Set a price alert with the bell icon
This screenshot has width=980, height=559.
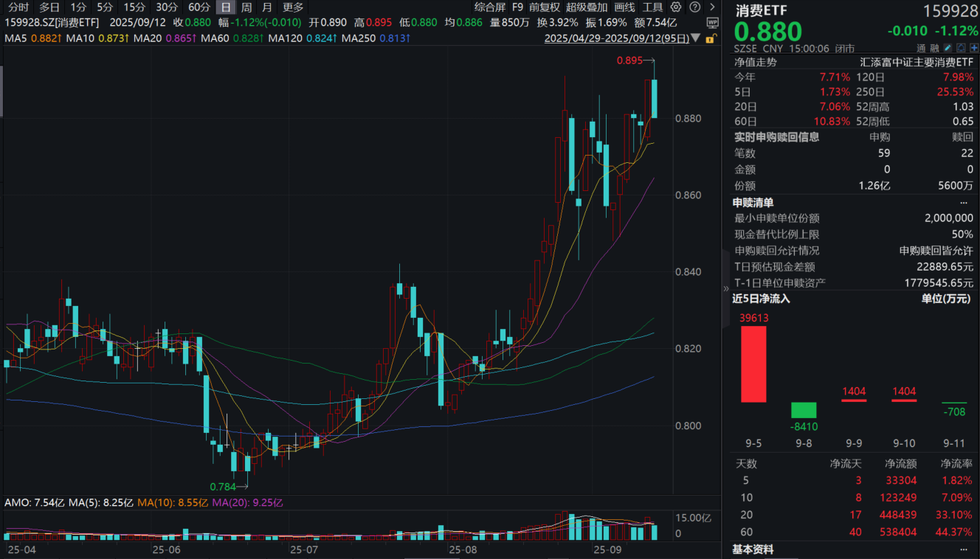coord(961,47)
